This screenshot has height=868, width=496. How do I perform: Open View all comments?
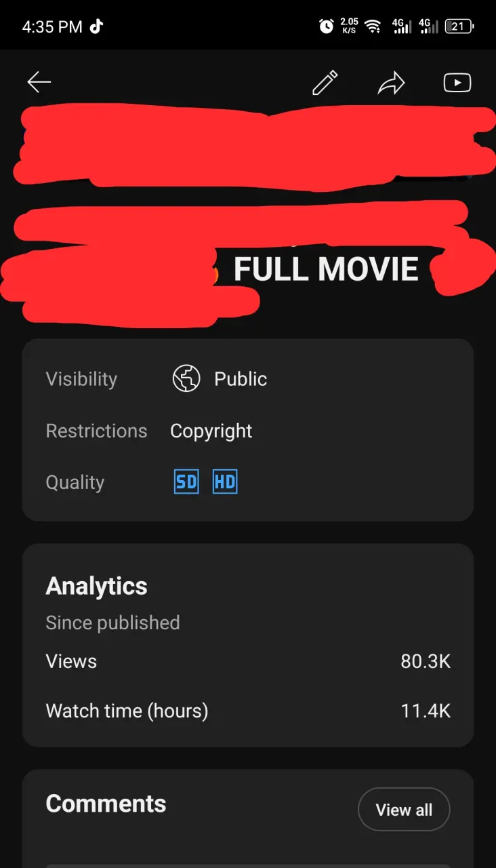tap(404, 810)
